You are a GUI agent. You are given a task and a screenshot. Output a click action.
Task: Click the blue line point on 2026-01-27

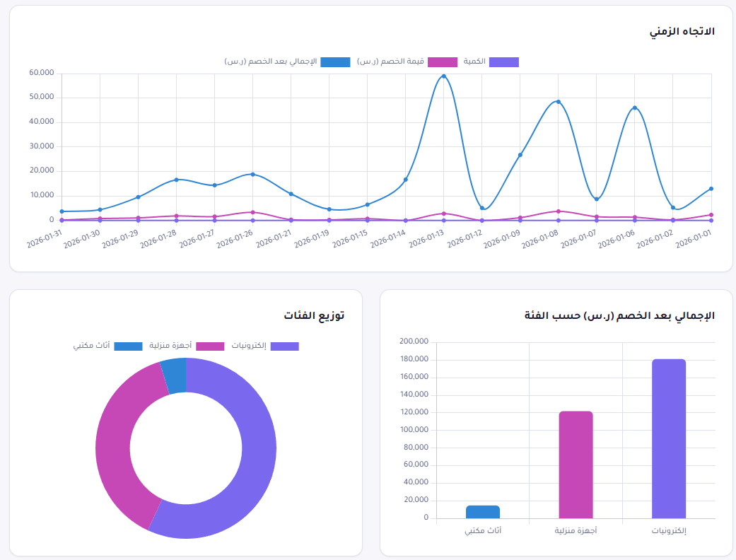(214, 185)
